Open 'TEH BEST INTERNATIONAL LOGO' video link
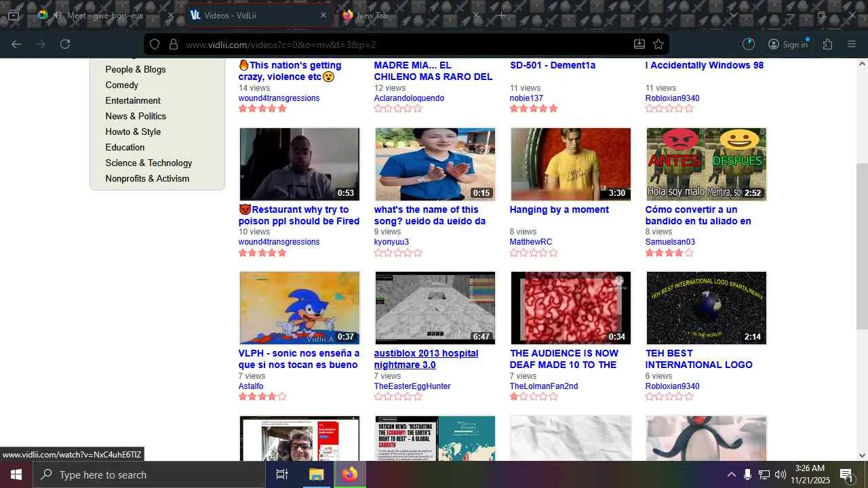Image resolution: width=868 pixels, height=488 pixels. (x=699, y=359)
